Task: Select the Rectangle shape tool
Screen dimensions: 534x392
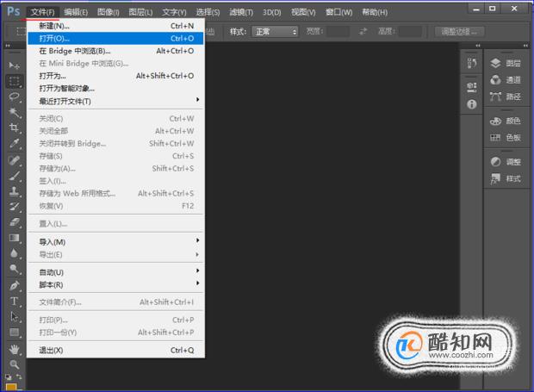Action: tap(14, 332)
